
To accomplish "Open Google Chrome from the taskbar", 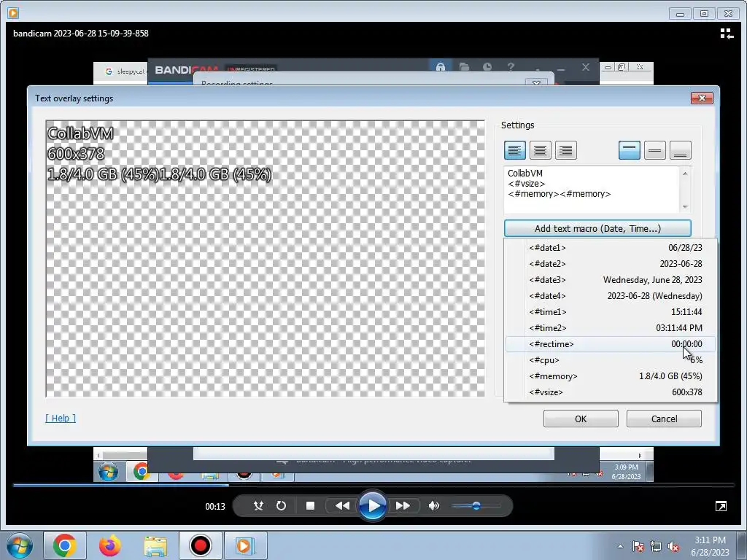I will 65,545.
